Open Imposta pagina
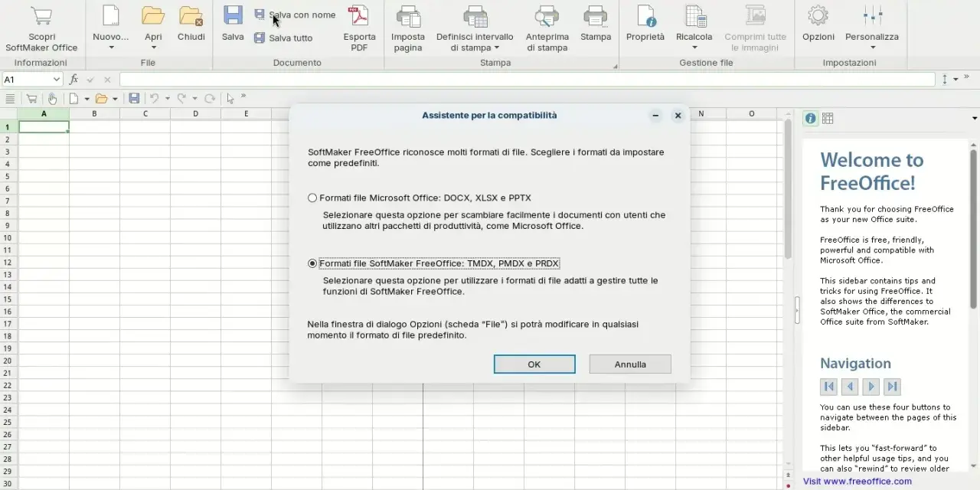 pos(408,29)
